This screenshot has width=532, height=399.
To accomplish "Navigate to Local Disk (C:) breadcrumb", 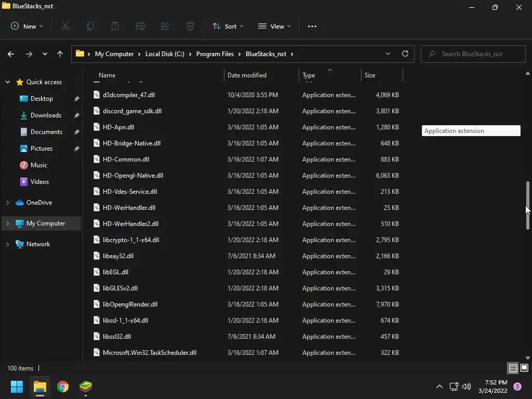I will pyautogui.click(x=165, y=54).
